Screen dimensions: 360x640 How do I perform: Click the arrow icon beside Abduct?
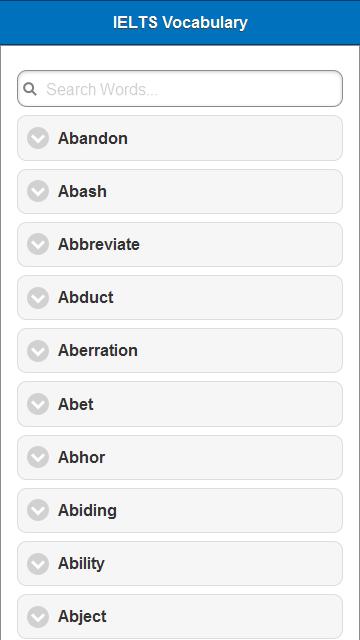pyautogui.click(x=38, y=298)
